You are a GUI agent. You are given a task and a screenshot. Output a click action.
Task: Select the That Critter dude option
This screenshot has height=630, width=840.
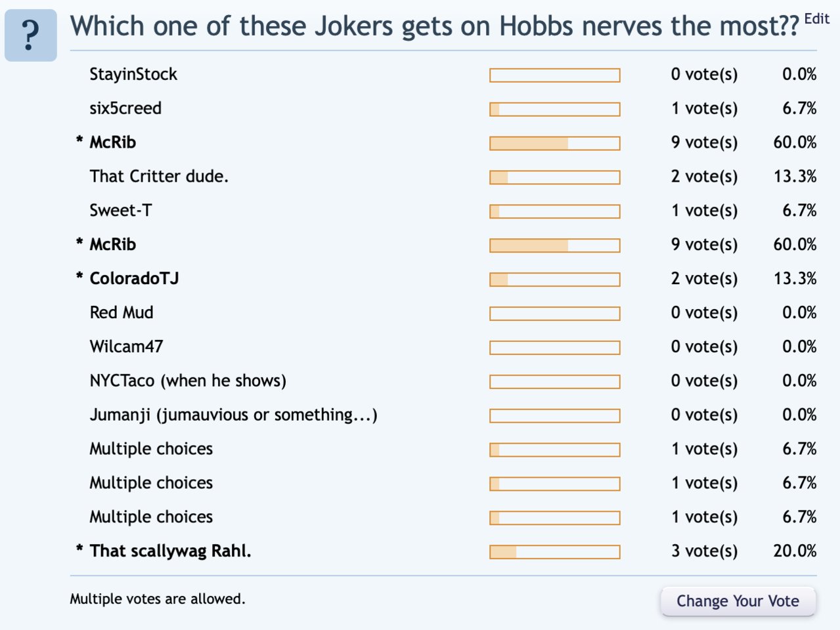[159, 177]
